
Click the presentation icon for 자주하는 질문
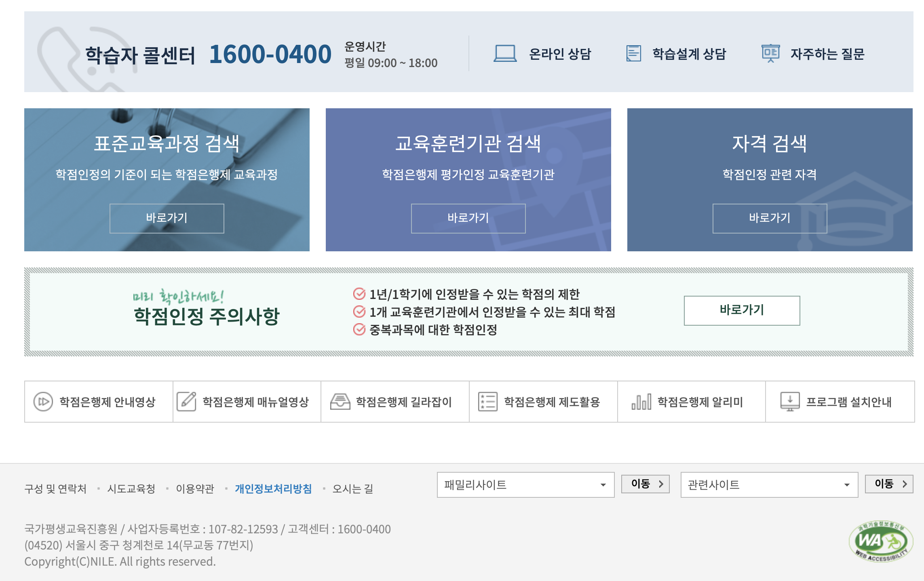(770, 53)
